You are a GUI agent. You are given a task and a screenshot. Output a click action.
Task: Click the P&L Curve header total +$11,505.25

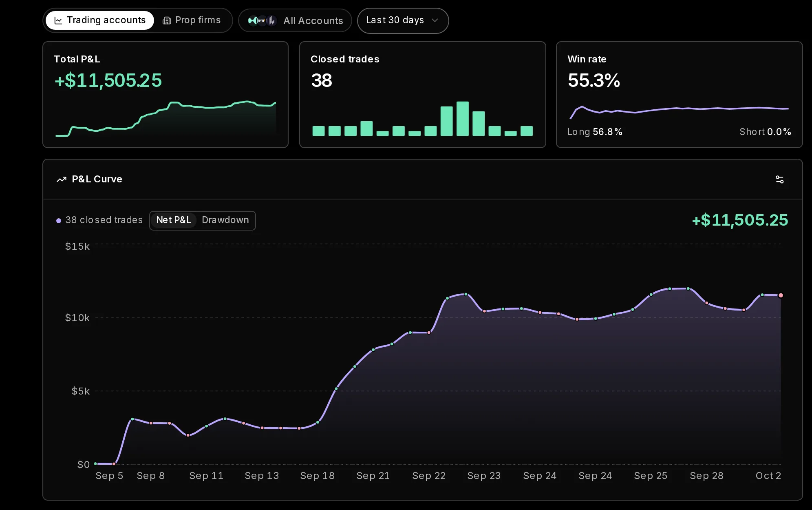[740, 220]
